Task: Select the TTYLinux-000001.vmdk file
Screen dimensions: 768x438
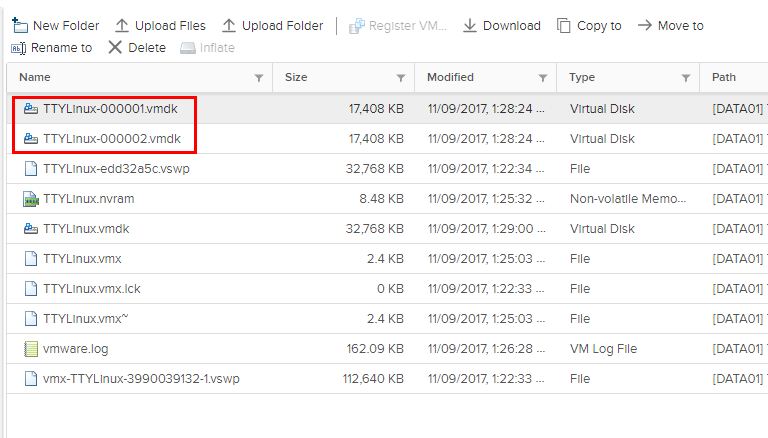Action: [111, 109]
